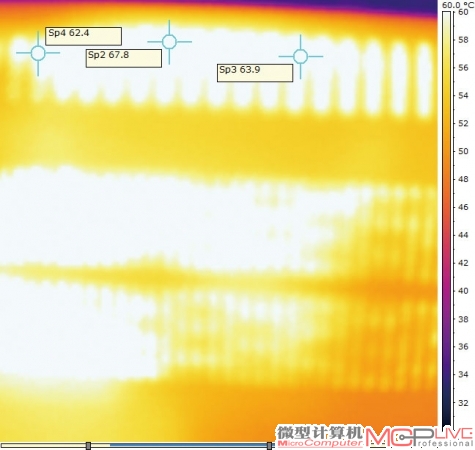Select the Sp3 crosshair spot marker
This screenshot has width=475, height=450.
[301, 56]
